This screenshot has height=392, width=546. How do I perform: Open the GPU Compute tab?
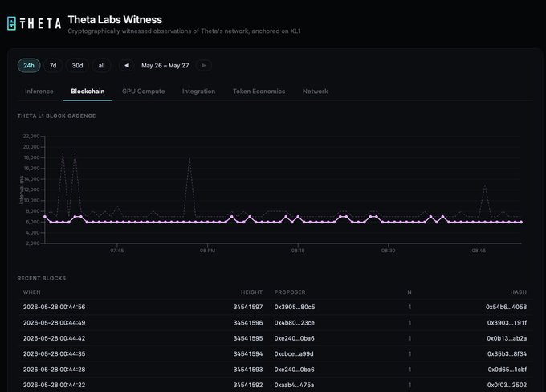144,92
